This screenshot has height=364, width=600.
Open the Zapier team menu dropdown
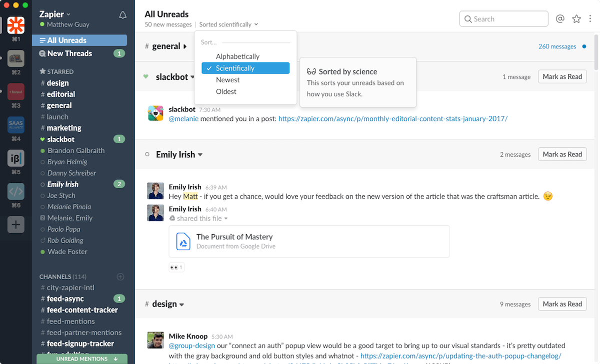pyautogui.click(x=55, y=14)
